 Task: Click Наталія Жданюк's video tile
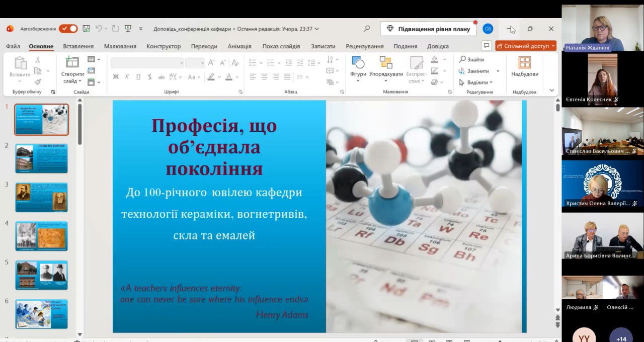[602, 28]
